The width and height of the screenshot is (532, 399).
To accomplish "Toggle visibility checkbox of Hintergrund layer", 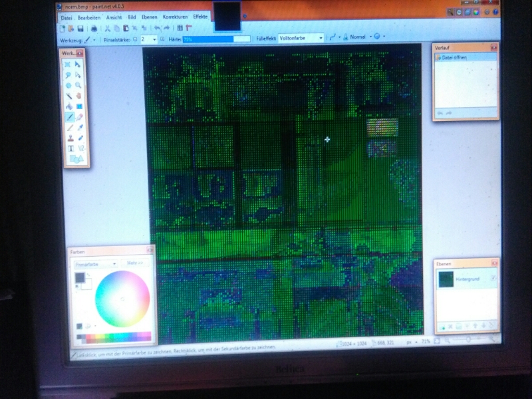I will pos(493,278).
